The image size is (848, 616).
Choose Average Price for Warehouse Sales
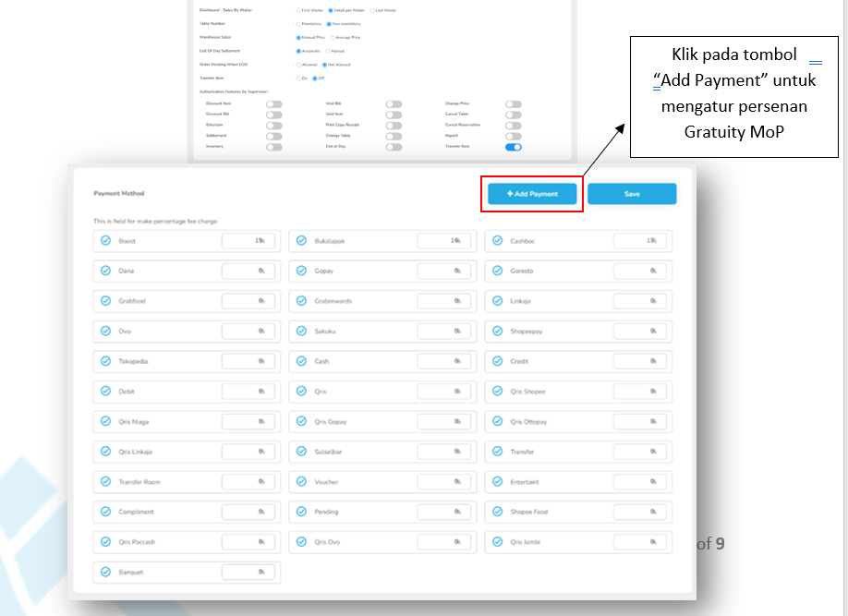[333, 38]
